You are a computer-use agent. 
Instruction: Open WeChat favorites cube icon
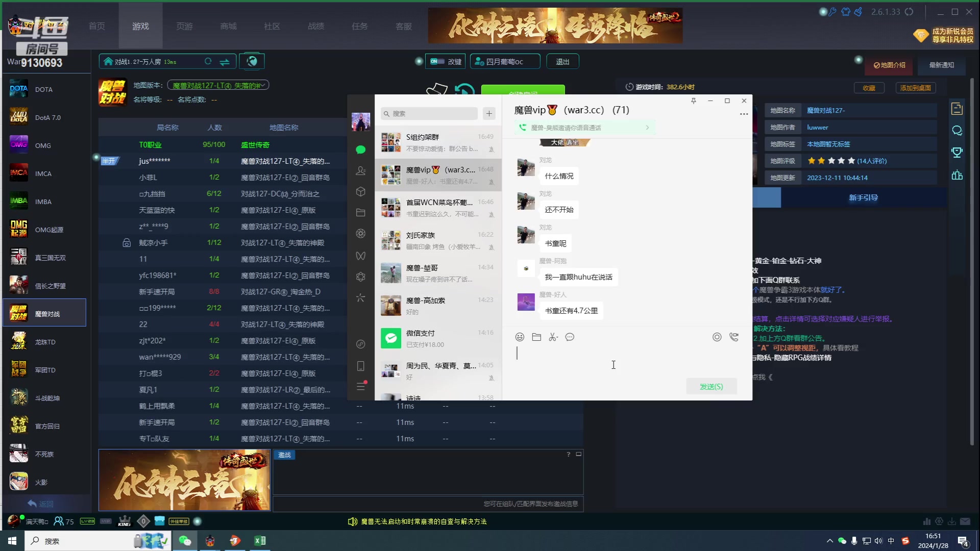361,191
